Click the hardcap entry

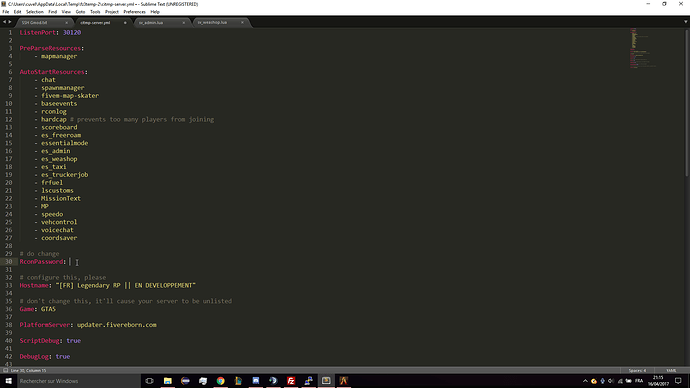click(x=54, y=120)
